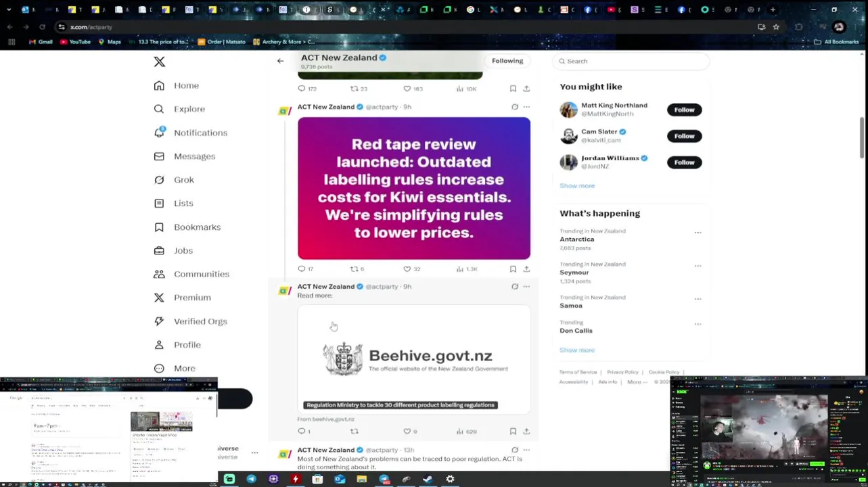Open Explore in the sidebar

pyautogui.click(x=179, y=109)
